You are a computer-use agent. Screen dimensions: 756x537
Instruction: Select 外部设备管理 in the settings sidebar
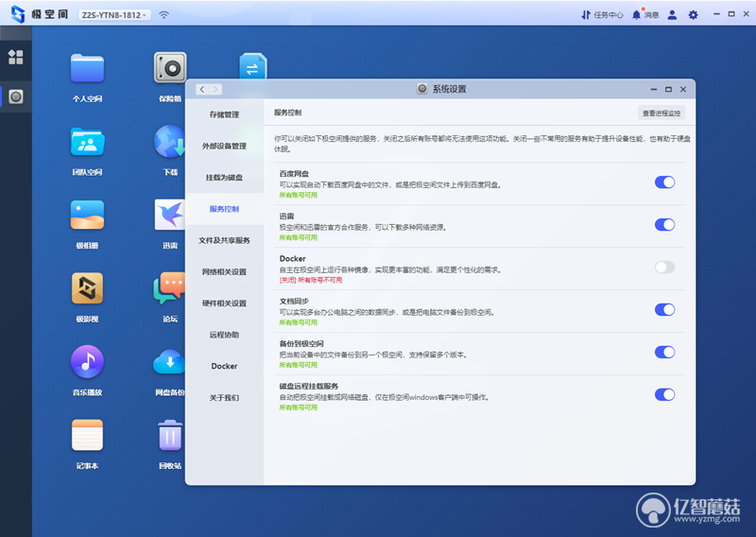coord(224,147)
